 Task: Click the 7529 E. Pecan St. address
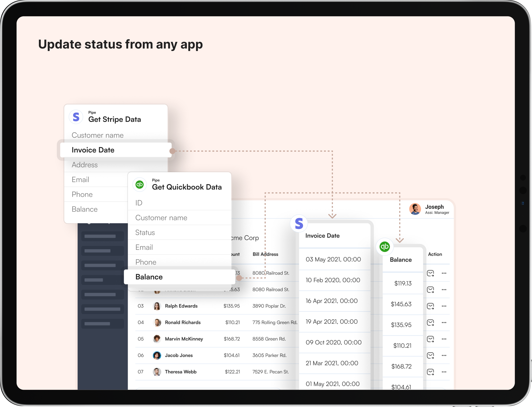271,372
